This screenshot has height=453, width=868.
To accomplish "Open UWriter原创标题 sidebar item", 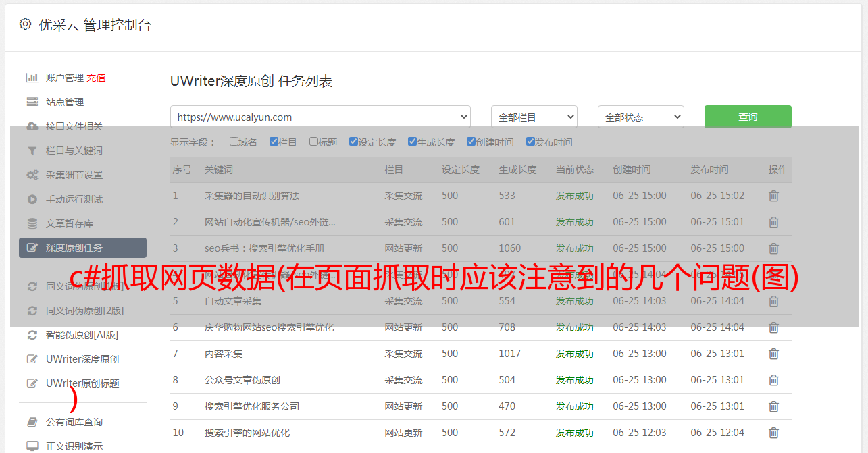I will click(82, 383).
